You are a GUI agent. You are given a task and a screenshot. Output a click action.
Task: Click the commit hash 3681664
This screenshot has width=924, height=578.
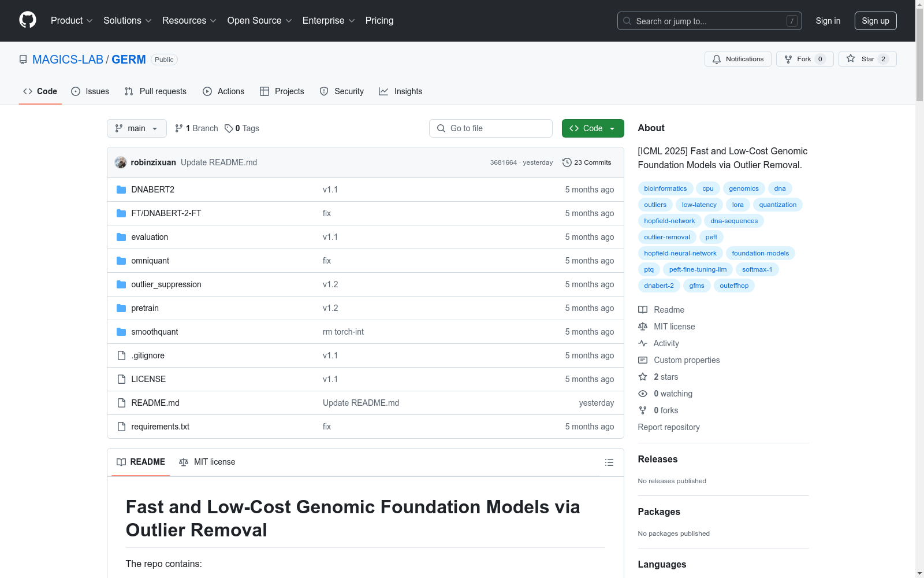click(504, 162)
